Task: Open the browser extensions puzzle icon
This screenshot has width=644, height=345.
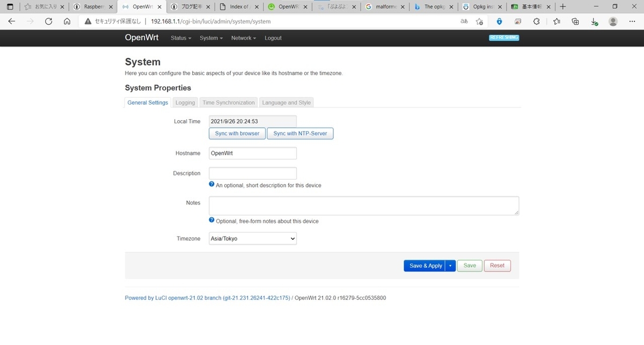Action: tap(536, 21)
